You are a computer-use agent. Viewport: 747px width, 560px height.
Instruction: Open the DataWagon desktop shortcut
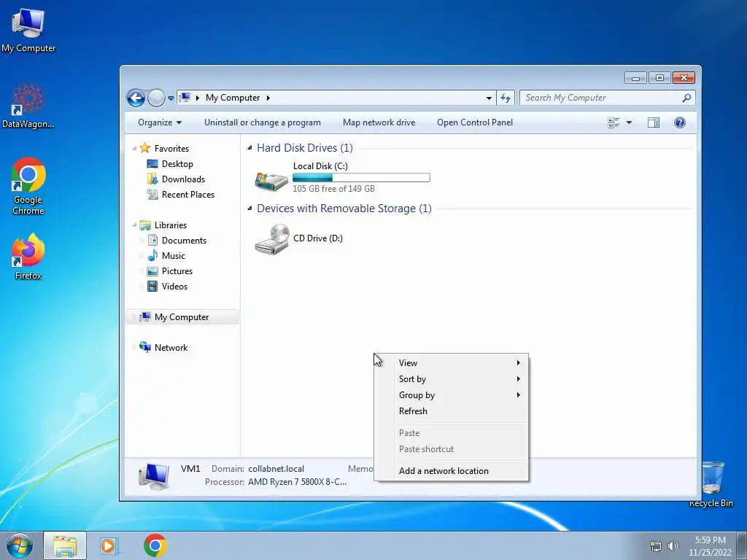28,106
